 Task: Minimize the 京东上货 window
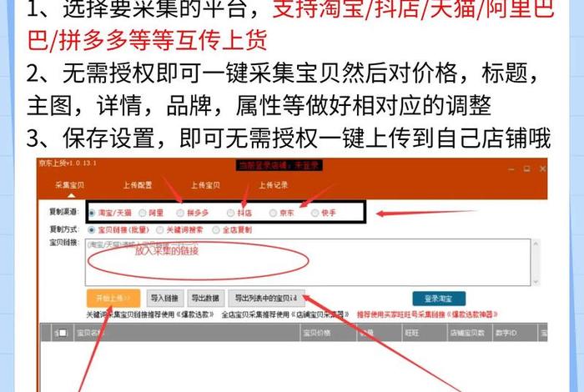tap(511, 169)
